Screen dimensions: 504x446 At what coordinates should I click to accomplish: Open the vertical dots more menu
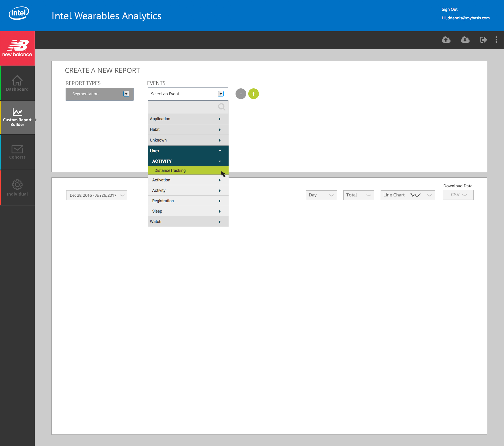click(x=496, y=40)
